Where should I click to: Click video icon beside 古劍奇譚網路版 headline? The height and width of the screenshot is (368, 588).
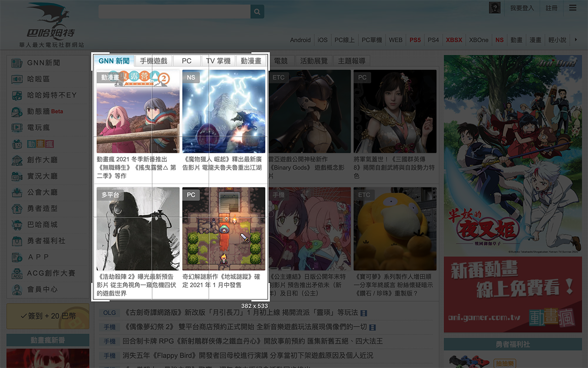point(364,313)
